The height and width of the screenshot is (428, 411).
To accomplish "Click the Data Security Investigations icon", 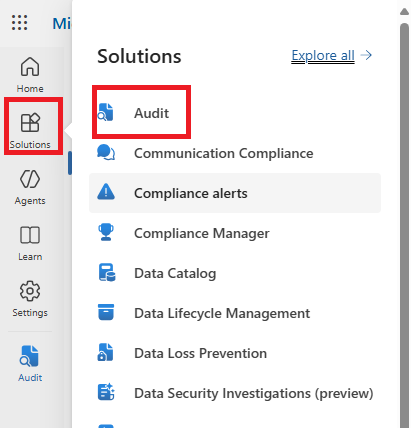I will point(106,392).
